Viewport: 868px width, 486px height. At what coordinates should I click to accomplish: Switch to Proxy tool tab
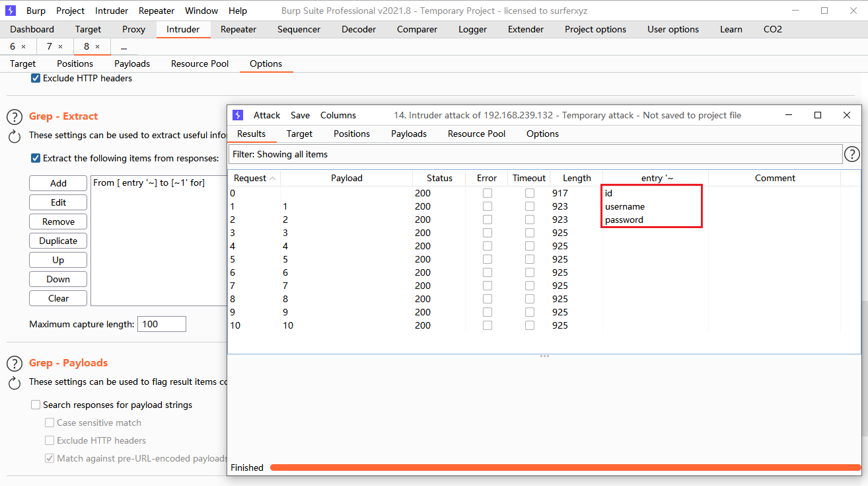pyautogui.click(x=134, y=29)
